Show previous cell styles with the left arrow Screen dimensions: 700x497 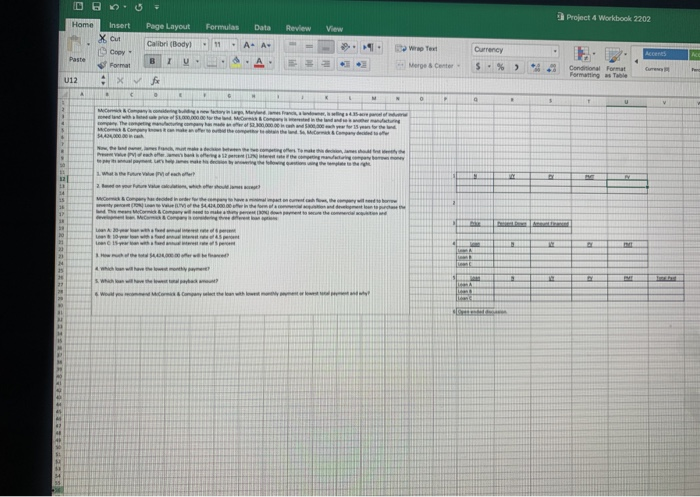(636, 61)
